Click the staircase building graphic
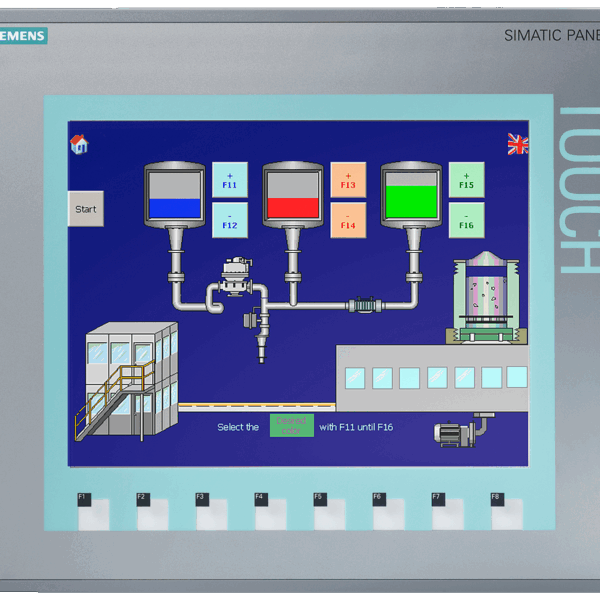600x600 pixels. pyautogui.click(x=124, y=380)
